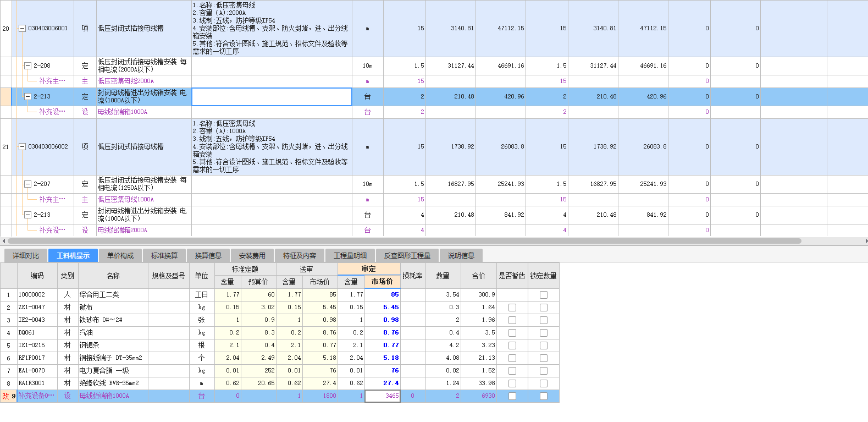This screenshot has height=422, width=868.
Task: Select the 母线始端箱2000A equipment row
Action: click(x=434, y=231)
